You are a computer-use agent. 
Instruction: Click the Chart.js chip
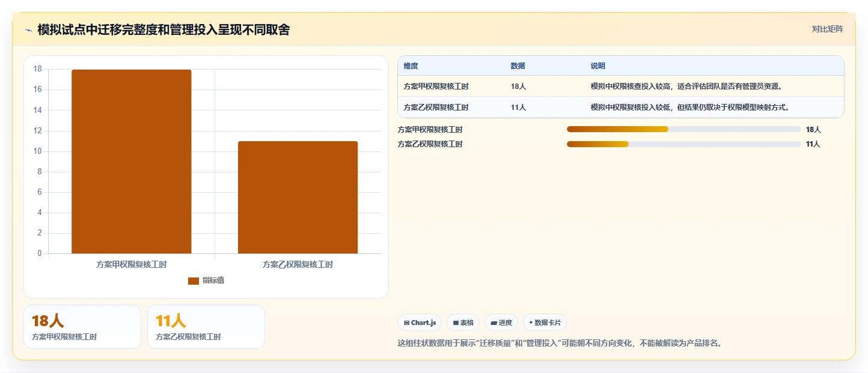[420, 323]
